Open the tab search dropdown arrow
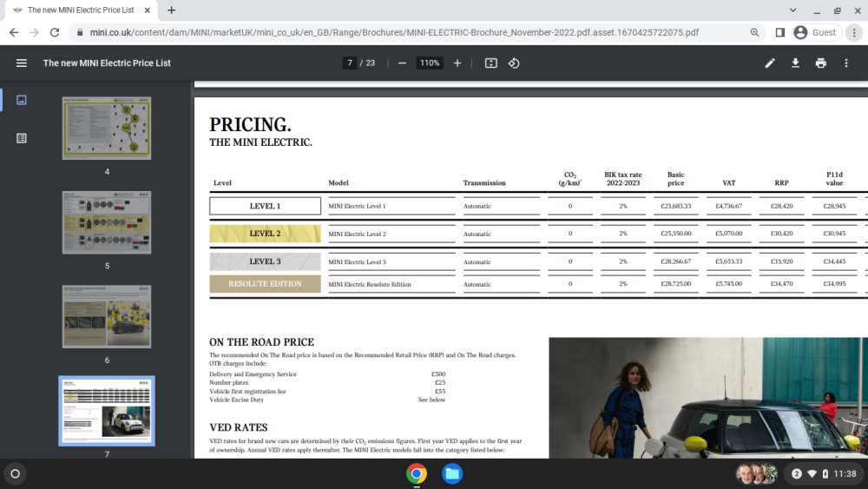Image resolution: width=868 pixels, height=489 pixels. tap(792, 10)
